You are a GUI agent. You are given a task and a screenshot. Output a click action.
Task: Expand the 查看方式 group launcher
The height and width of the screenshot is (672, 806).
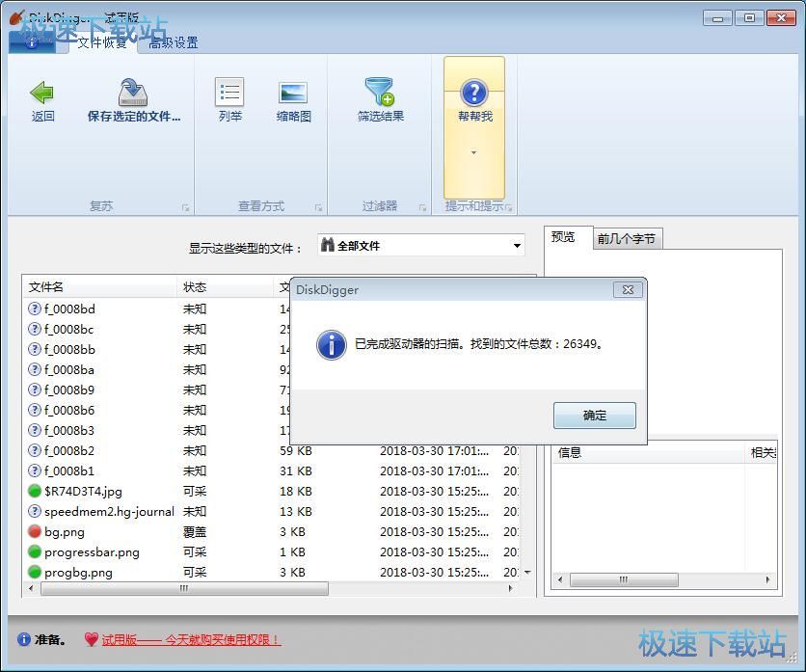pyautogui.click(x=319, y=207)
